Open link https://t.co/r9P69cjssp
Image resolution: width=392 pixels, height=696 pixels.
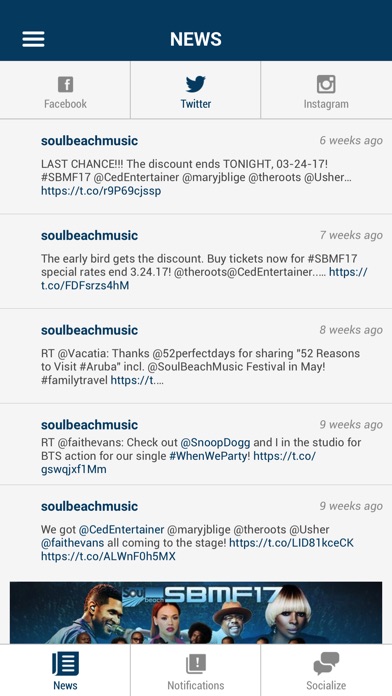pos(101,191)
